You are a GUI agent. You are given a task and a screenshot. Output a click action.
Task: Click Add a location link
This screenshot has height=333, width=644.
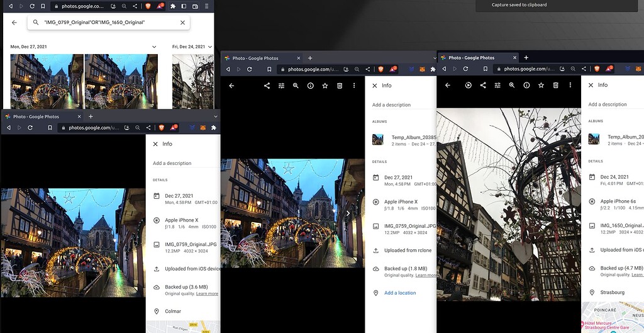[400, 293]
